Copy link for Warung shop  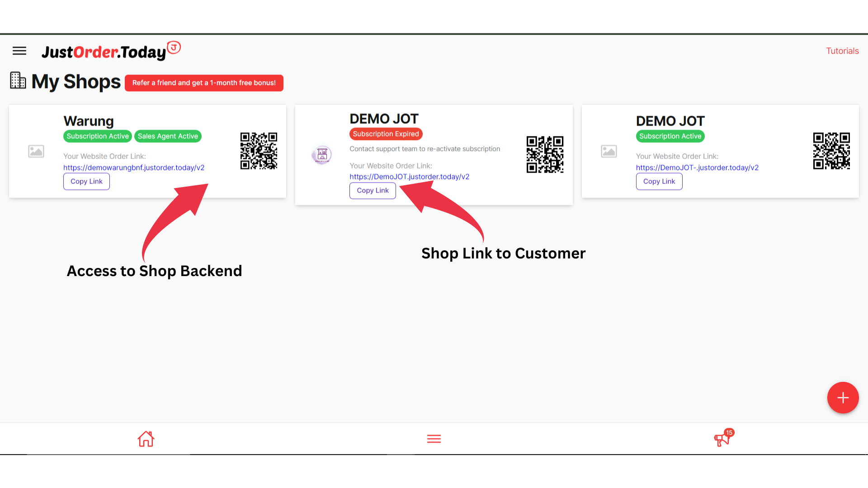point(86,181)
